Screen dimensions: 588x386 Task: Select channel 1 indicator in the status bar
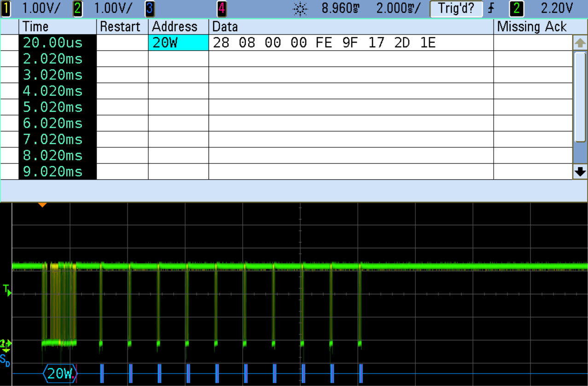coord(6,8)
